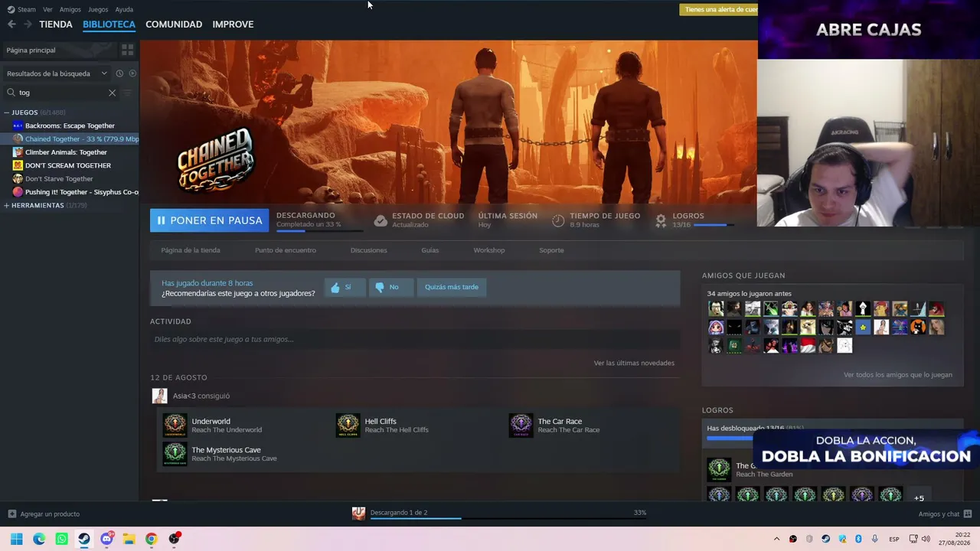Open Backrooms: Escape Together game icon
The width and height of the screenshot is (980, 551).
18,126
